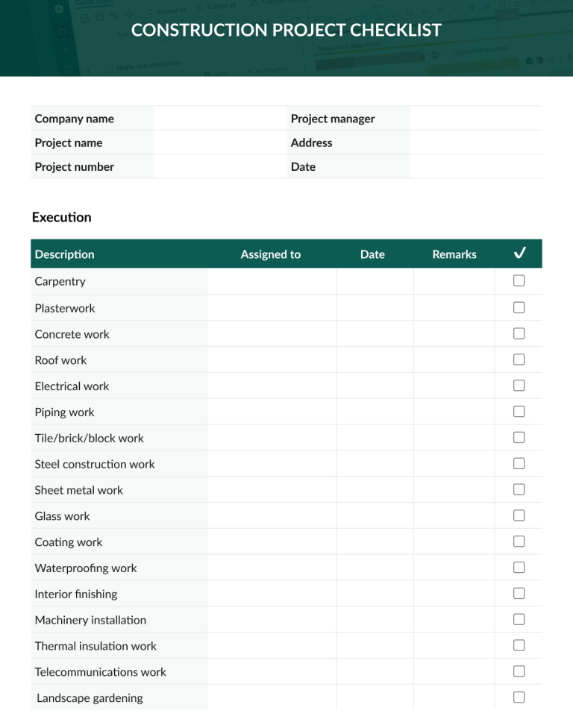Click the Assigned to column header
Viewport: 573px width, 728px height.
point(270,254)
